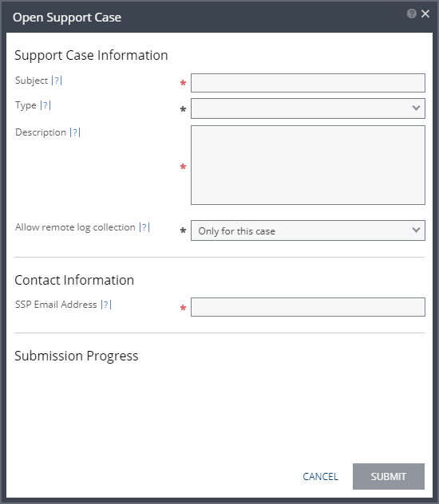Click the Contact Information section heading
Image resolution: width=439 pixels, height=504 pixels.
pos(74,280)
